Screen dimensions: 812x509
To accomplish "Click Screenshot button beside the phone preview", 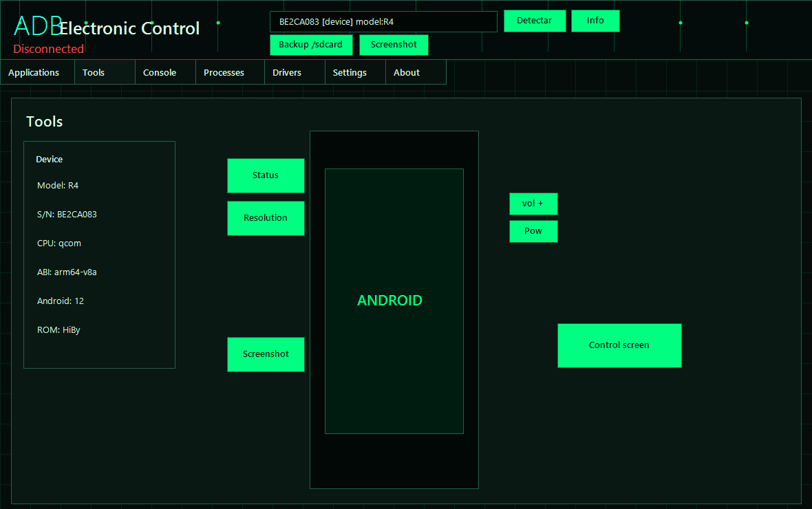I will [266, 354].
